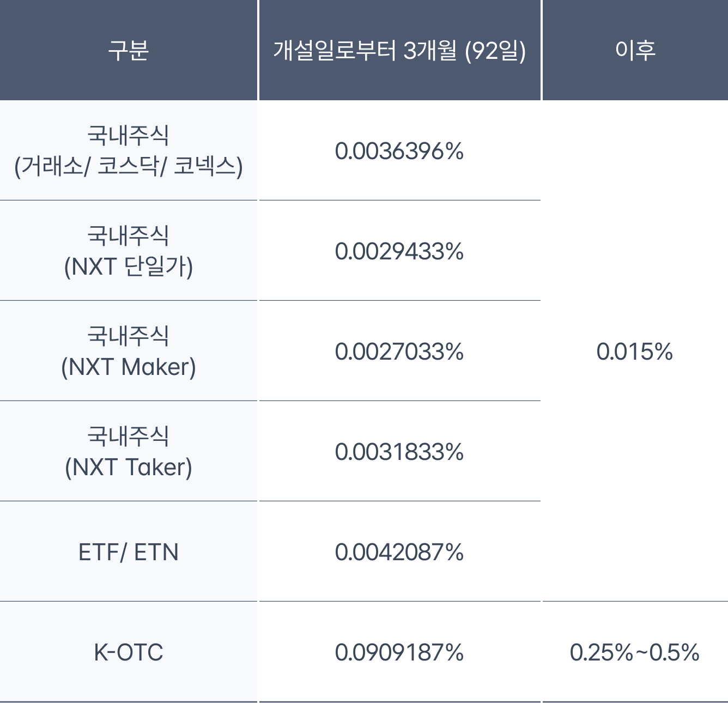The height and width of the screenshot is (703, 728).
Task: Select the 국내주식 (NXT Taker) row label
Action: pos(129,452)
